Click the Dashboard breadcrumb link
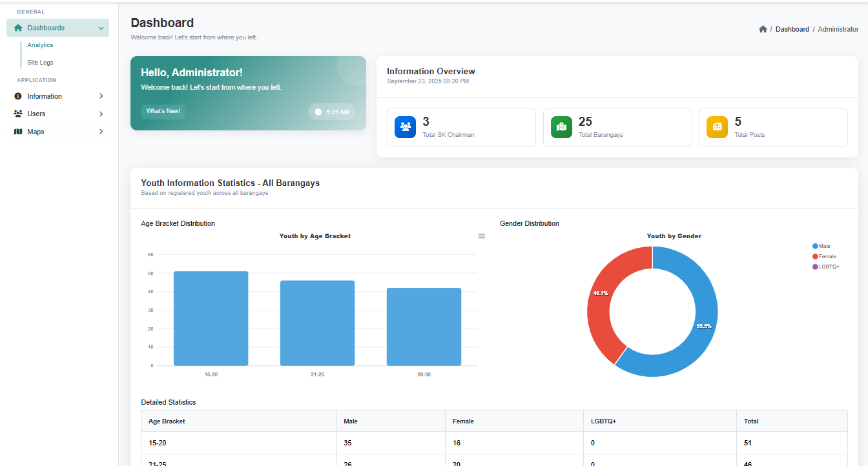 792,29
